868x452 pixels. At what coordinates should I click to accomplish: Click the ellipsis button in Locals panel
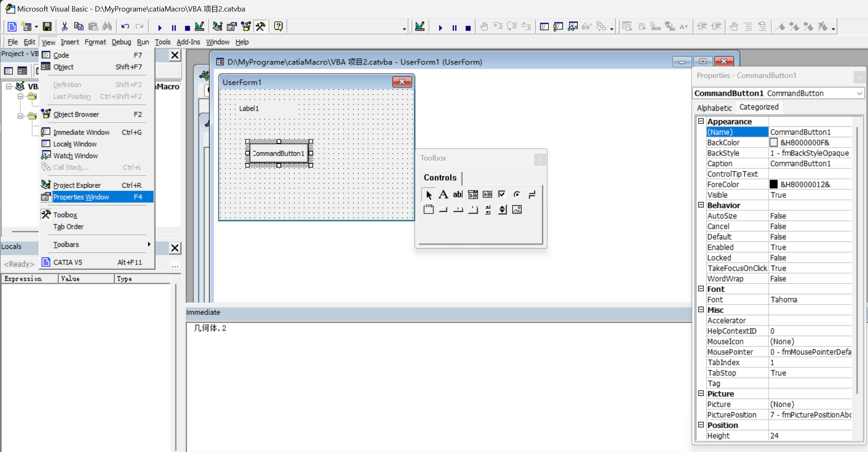[x=175, y=264]
